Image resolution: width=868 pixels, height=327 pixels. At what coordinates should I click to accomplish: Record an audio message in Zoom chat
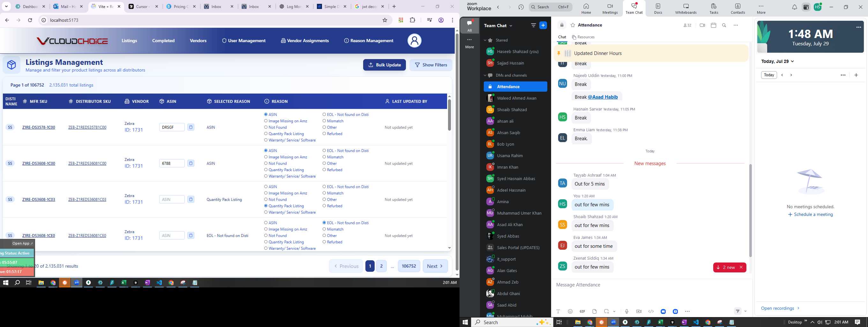pos(627,311)
